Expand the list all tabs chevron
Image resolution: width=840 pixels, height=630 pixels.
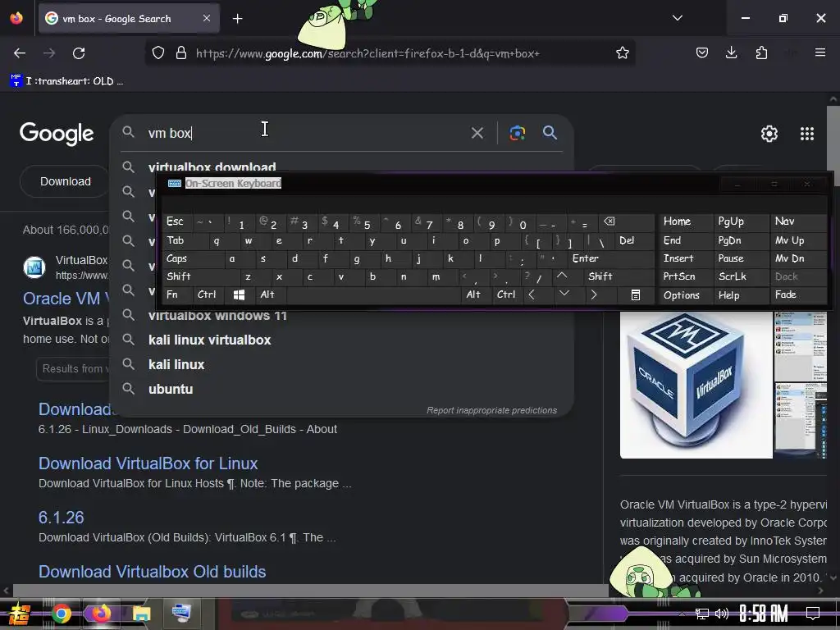click(x=678, y=18)
